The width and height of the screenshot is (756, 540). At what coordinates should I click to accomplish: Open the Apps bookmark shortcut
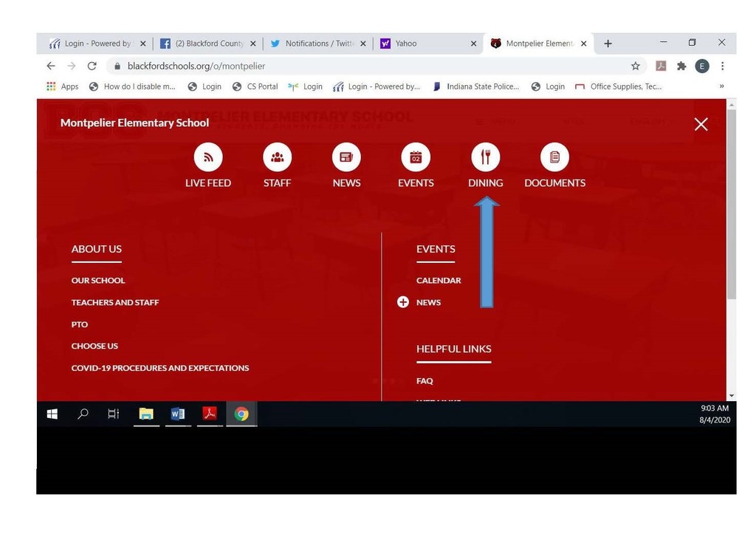pyautogui.click(x=62, y=86)
